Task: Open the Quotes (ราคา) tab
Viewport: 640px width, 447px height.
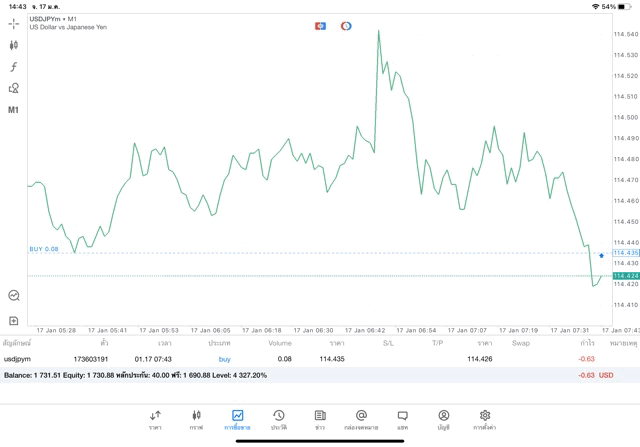Action: tap(155, 420)
